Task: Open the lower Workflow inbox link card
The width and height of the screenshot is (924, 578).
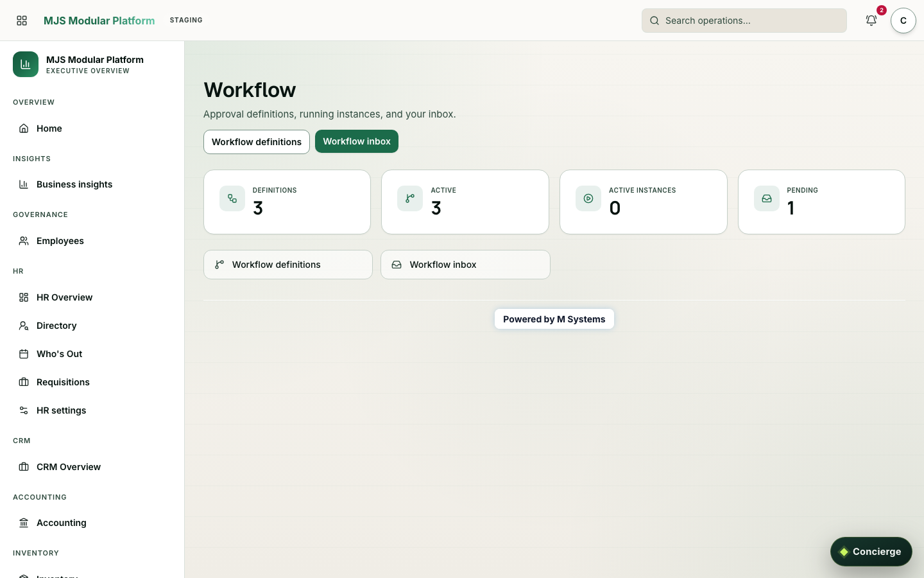Action: click(x=465, y=265)
